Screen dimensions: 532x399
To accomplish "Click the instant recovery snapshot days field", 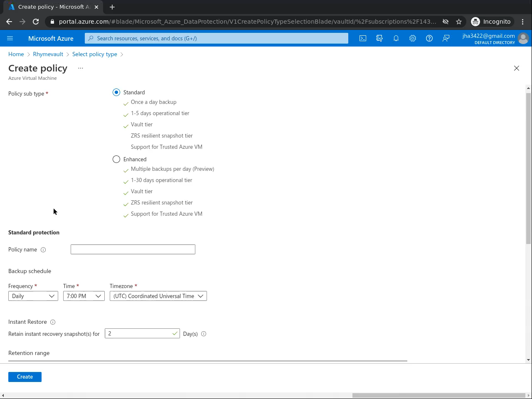I will point(142,333).
